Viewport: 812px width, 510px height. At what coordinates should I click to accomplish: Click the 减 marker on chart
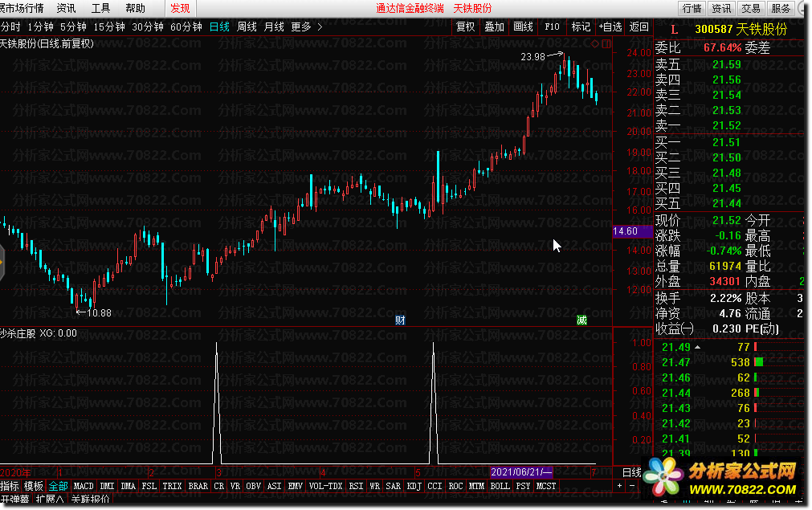coord(582,320)
